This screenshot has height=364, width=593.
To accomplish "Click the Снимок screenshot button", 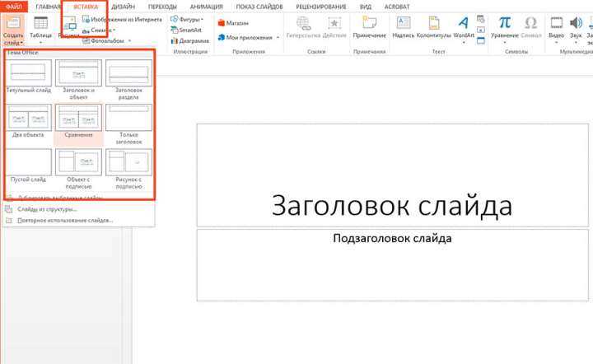I will pos(98,30).
